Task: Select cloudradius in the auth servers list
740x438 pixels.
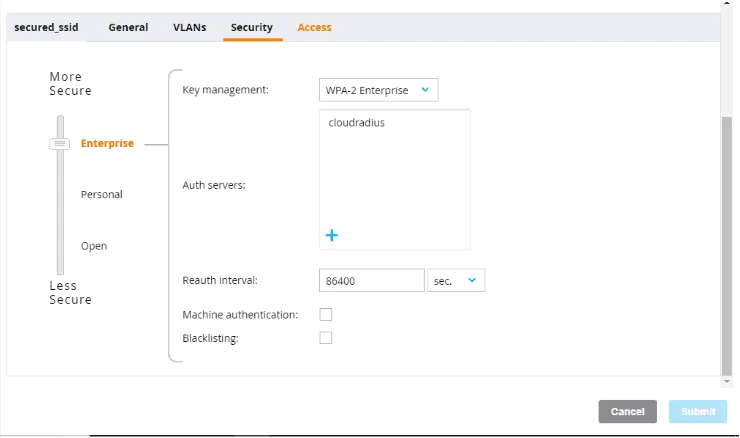Action: pyautogui.click(x=356, y=123)
